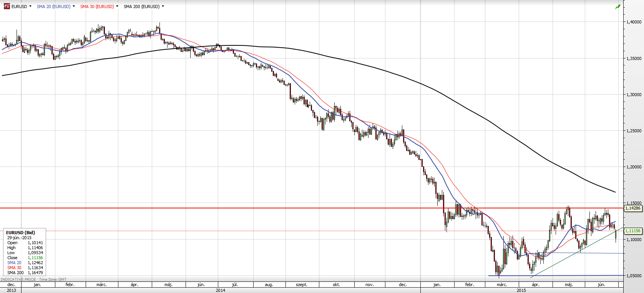Click the 'szept.' month label
This screenshot has width=644, height=293.
(302, 285)
